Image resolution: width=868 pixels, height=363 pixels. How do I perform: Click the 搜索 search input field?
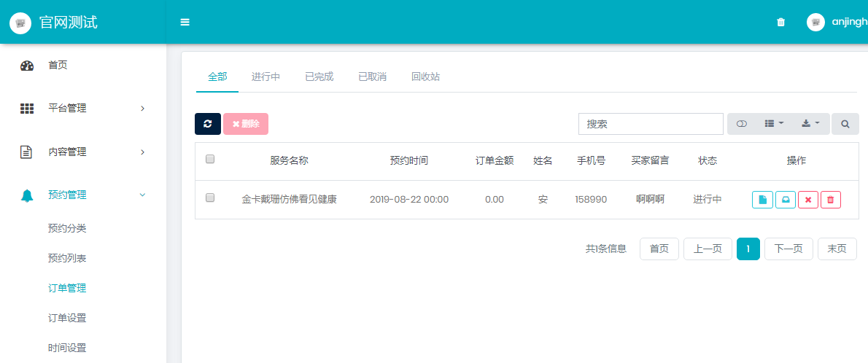[x=651, y=124]
